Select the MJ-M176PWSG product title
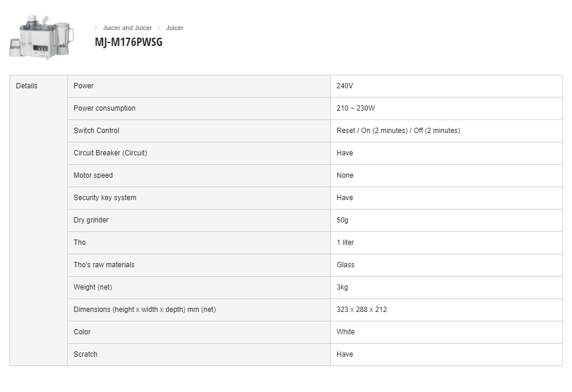The height and width of the screenshot is (392, 572). pos(128,42)
